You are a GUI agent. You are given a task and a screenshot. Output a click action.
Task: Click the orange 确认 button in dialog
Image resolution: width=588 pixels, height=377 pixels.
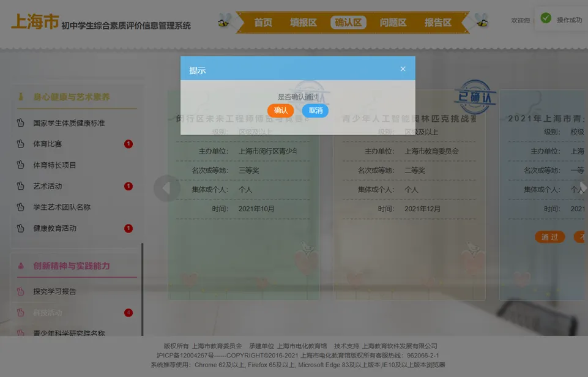point(280,111)
